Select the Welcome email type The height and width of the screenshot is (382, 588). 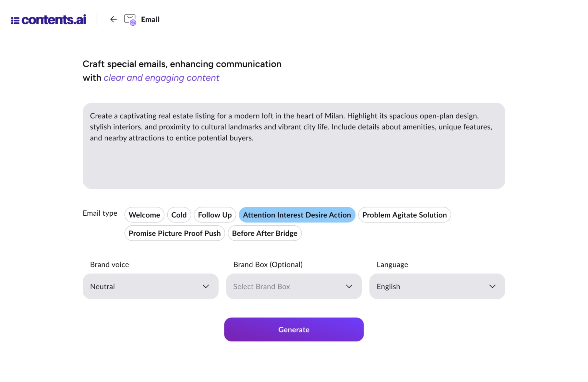tap(144, 215)
